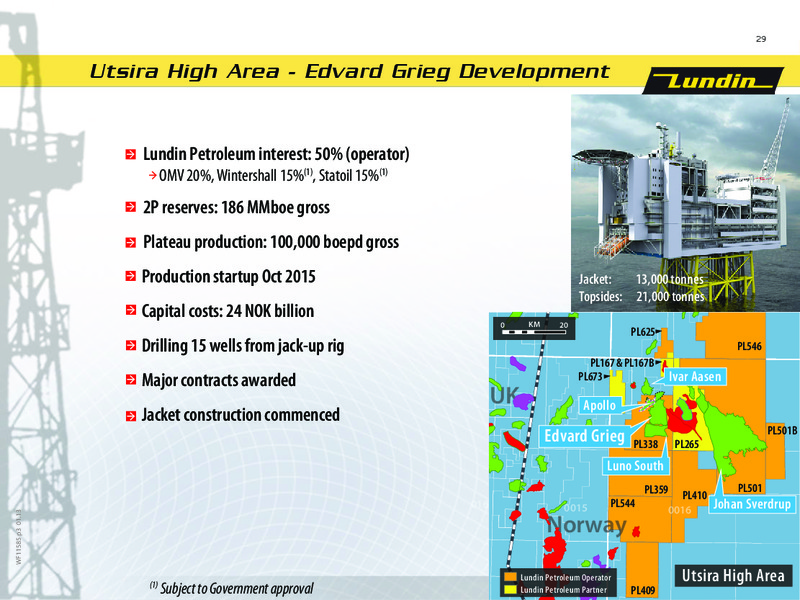Click the red bullet icon beside 'Plateau production'
This screenshot has height=600, width=800.
[x=131, y=242]
